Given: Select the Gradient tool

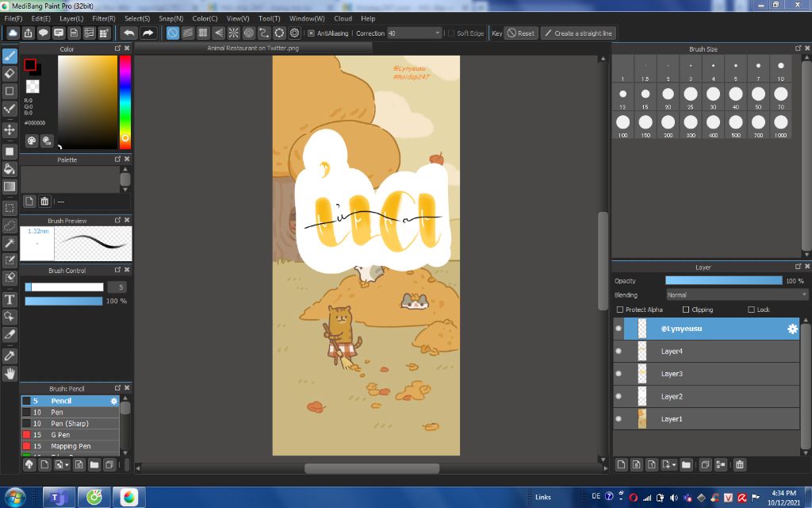Looking at the screenshot, I should coord(10,187).
